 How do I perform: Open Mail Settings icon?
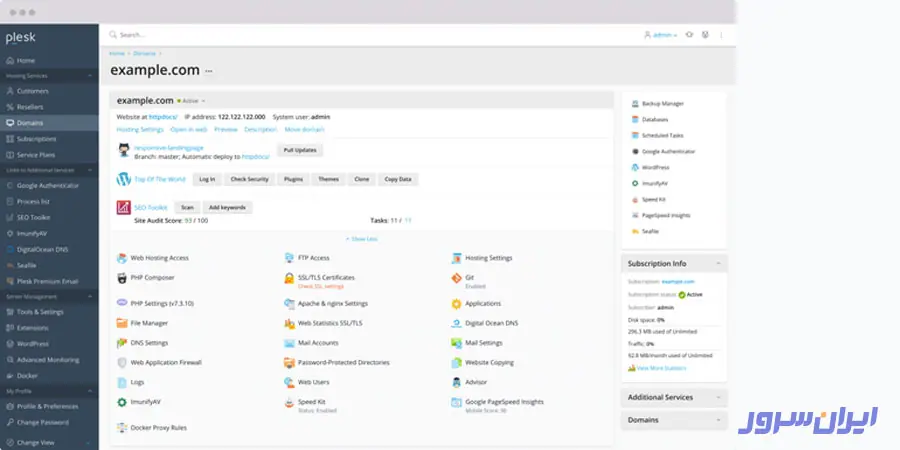(456, 343)
